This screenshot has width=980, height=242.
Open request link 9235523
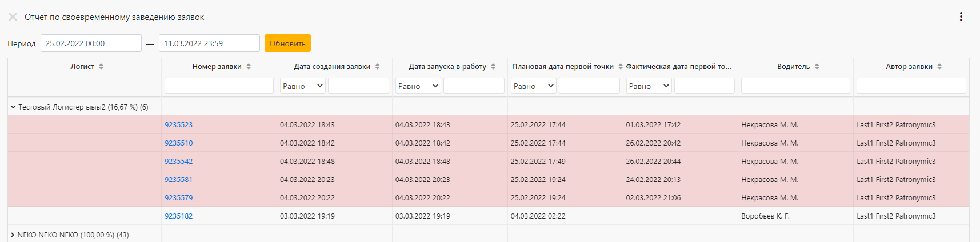pos(179,125)
